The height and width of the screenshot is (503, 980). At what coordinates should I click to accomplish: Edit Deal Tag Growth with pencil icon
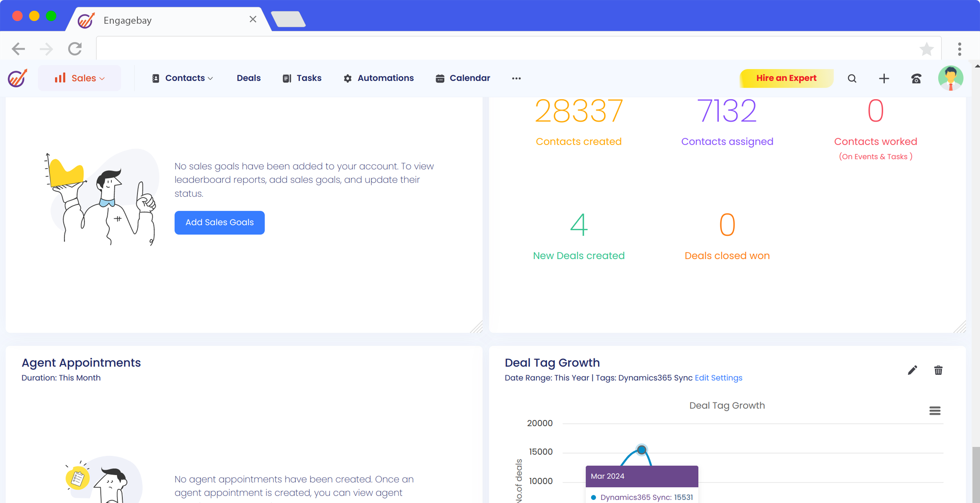912,370
